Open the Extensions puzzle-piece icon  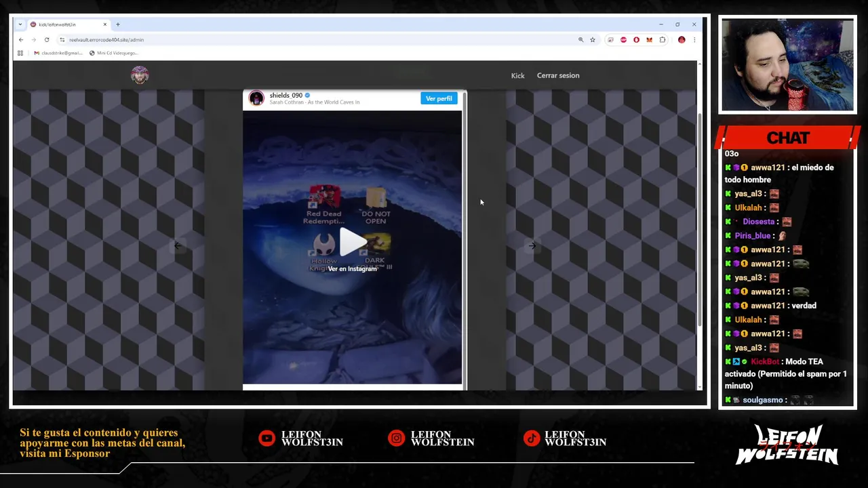click(663, 40)
